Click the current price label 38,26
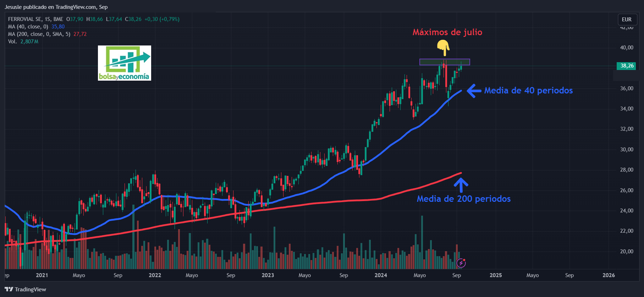Screen dimensions: 644x297 tap(627, 66)
